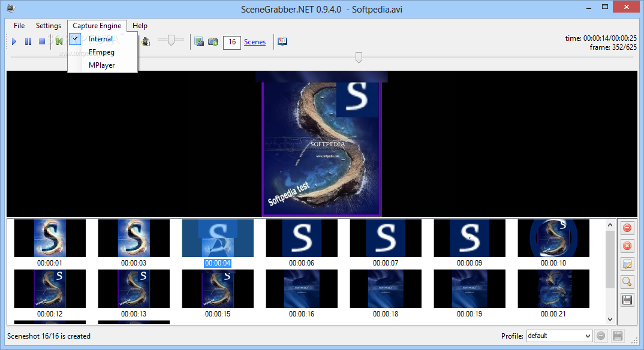
Task: Choose FFmpeg as capture engine
Action: pyautogui.click(x=103, y=52)
